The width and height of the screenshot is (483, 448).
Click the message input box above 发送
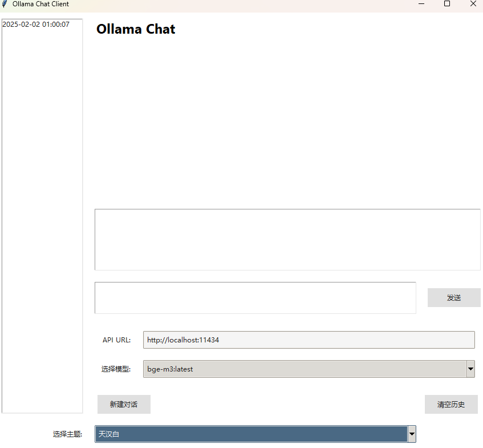point(255,297)
